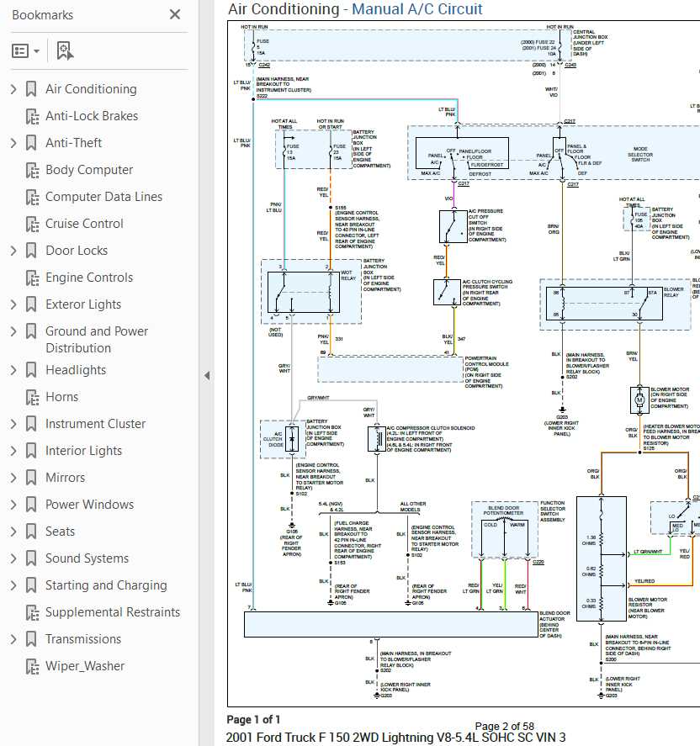Click the Air Conditioning bookmark icon
Viewport: 700px width, 746px height.
pos(31,89)
